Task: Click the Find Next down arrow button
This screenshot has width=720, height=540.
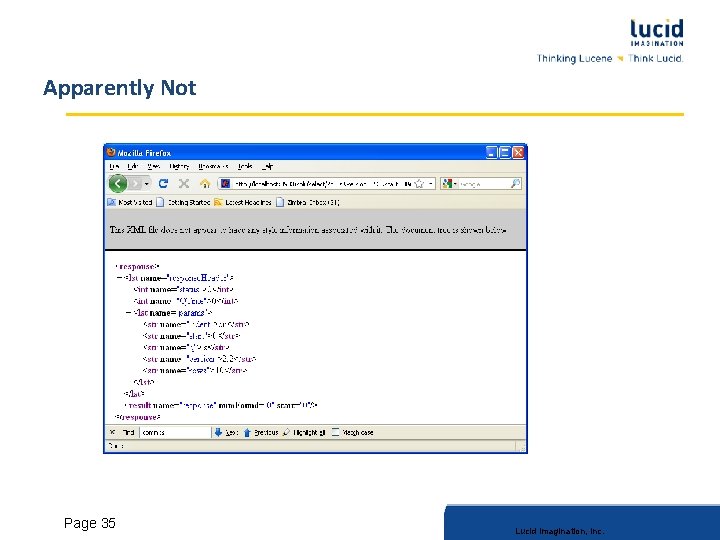Action: coord(225,432)
